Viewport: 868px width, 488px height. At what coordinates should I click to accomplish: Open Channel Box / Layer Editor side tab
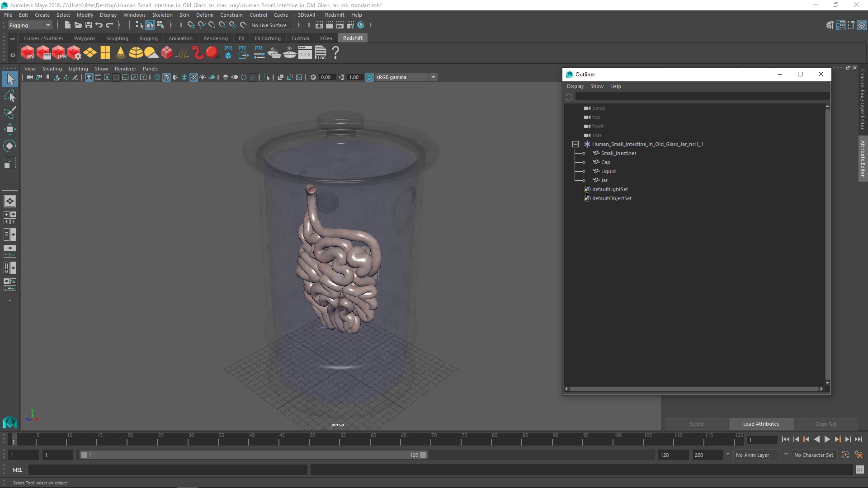coord(863,99)
